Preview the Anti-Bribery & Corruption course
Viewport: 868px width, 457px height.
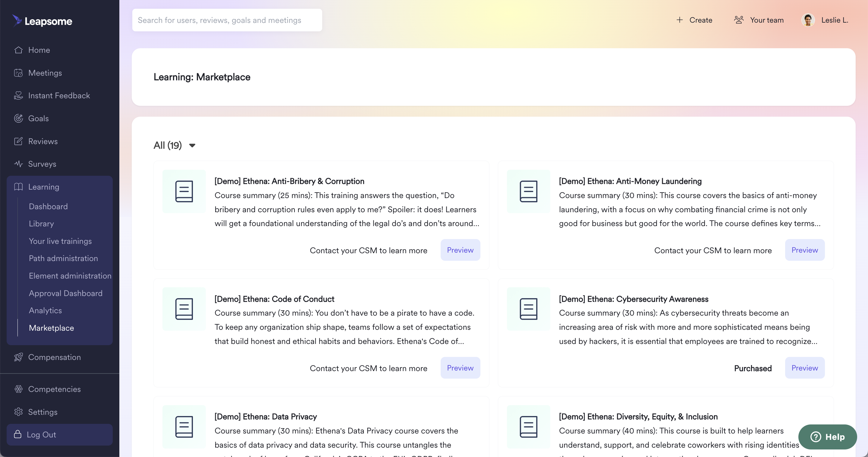pos(460,250)
